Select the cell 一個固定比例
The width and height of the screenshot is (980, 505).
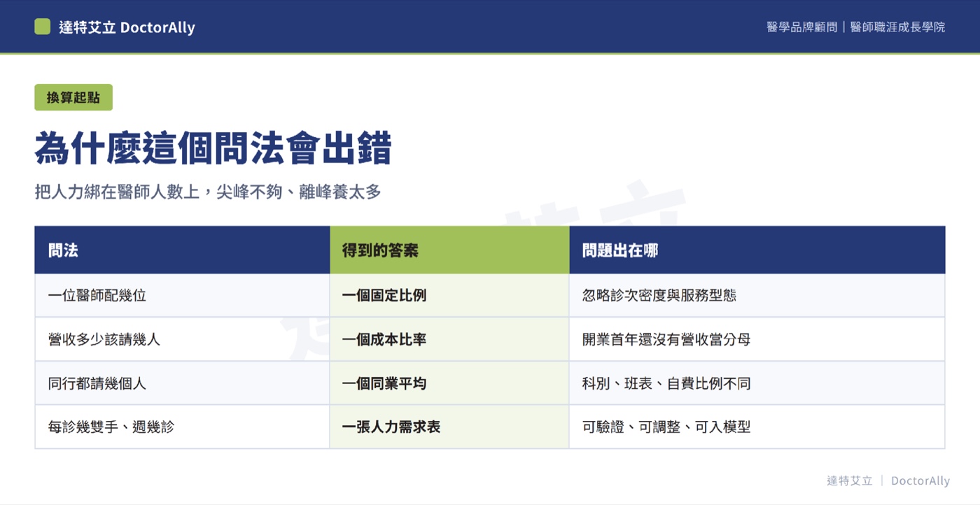[449, 295]
